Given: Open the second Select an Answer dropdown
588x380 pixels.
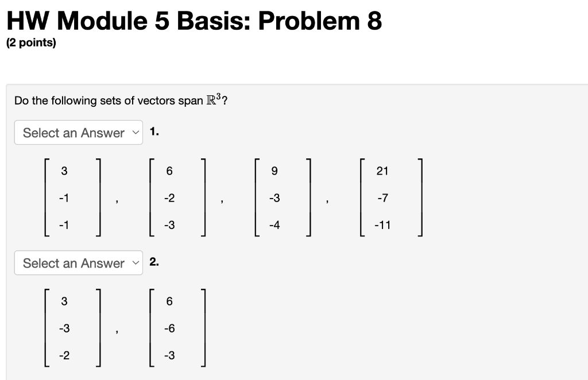Looking at the screenshot, I should pos(78,263).
